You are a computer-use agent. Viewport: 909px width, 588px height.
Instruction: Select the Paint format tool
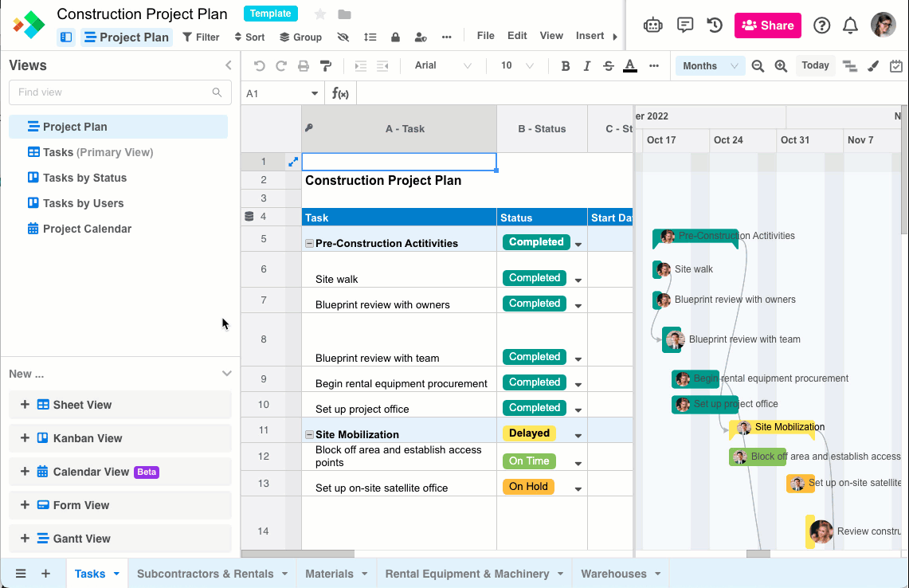tap(326, 66)
